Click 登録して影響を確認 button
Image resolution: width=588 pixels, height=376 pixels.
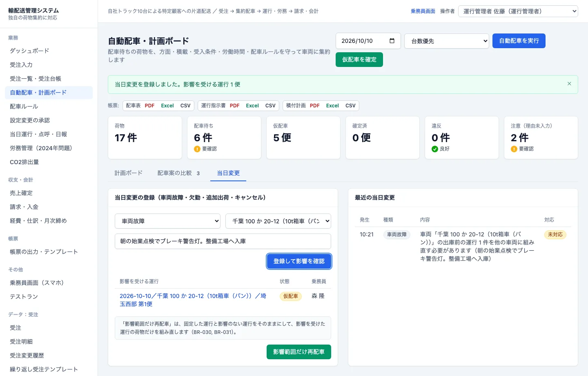tap(299, 261)
